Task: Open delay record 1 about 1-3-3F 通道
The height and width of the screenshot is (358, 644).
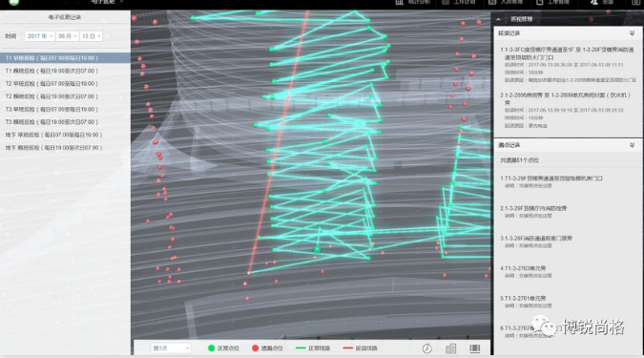Action: coord(567,65)
